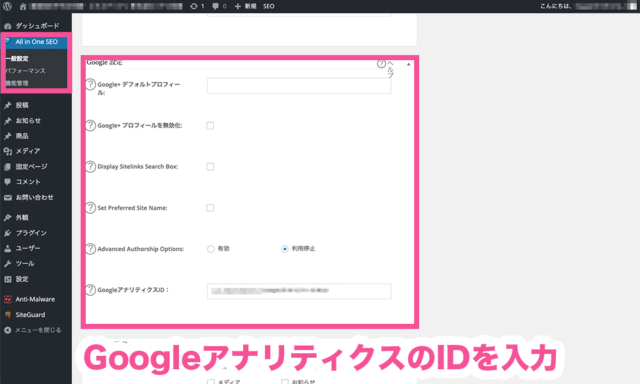640x384 pixels.
Task: Collapse the Google設定 panel with arrow
Action: [x=408, y=64]
